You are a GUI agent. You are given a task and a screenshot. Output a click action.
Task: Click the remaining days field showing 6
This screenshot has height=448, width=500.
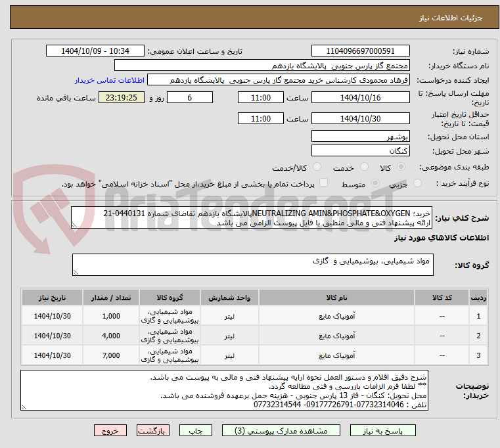[190, 97]
